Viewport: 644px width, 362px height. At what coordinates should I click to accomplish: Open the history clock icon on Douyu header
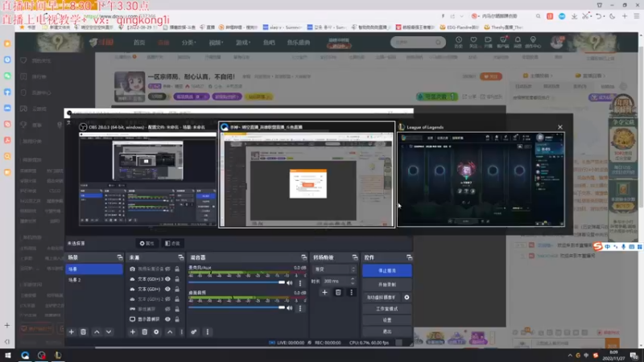(458, 42)
